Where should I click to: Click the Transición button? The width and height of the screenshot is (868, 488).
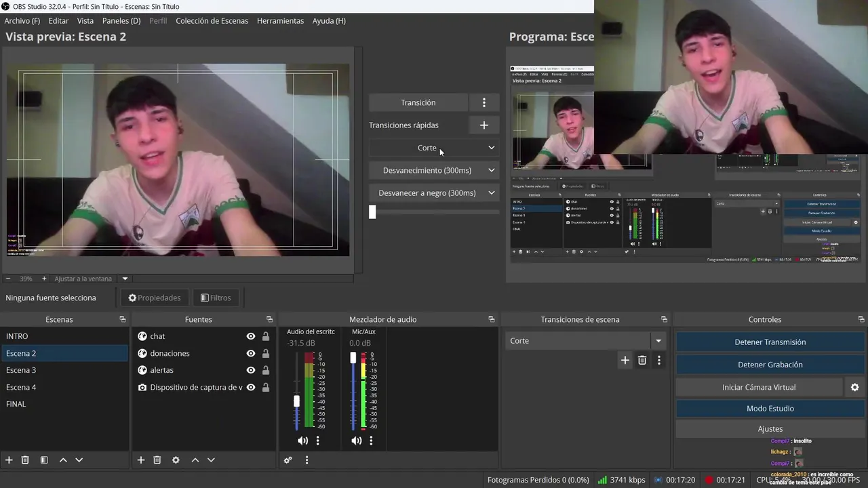coord(418,102)
